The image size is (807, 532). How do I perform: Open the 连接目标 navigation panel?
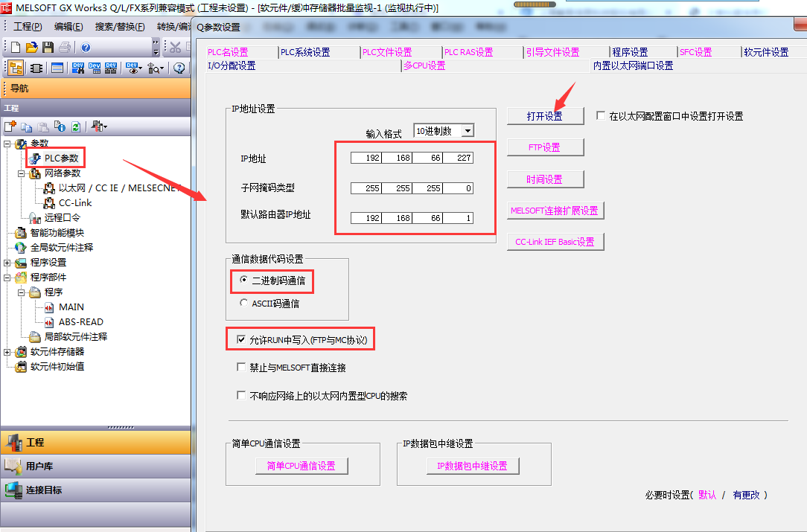(96, 490)
